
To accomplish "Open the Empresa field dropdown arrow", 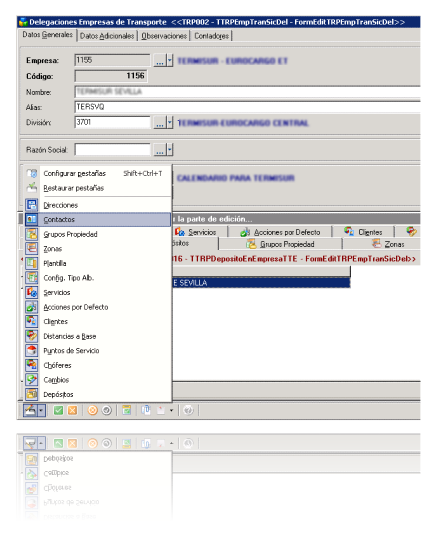I will pos(170,61).
